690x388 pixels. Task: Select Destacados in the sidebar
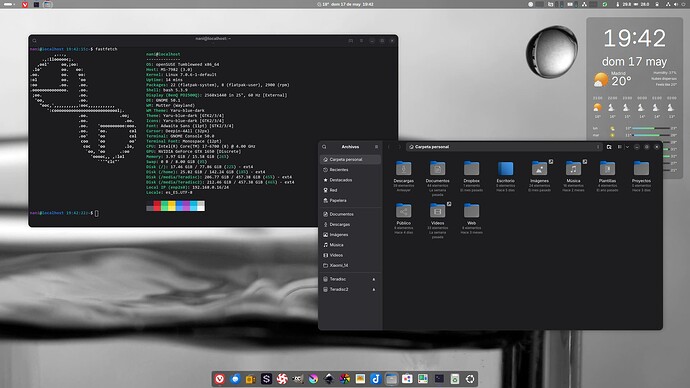[x=350, y=180]
